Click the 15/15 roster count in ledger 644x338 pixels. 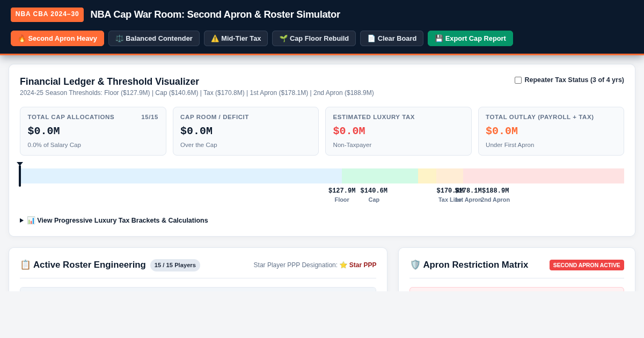point(150,117)
